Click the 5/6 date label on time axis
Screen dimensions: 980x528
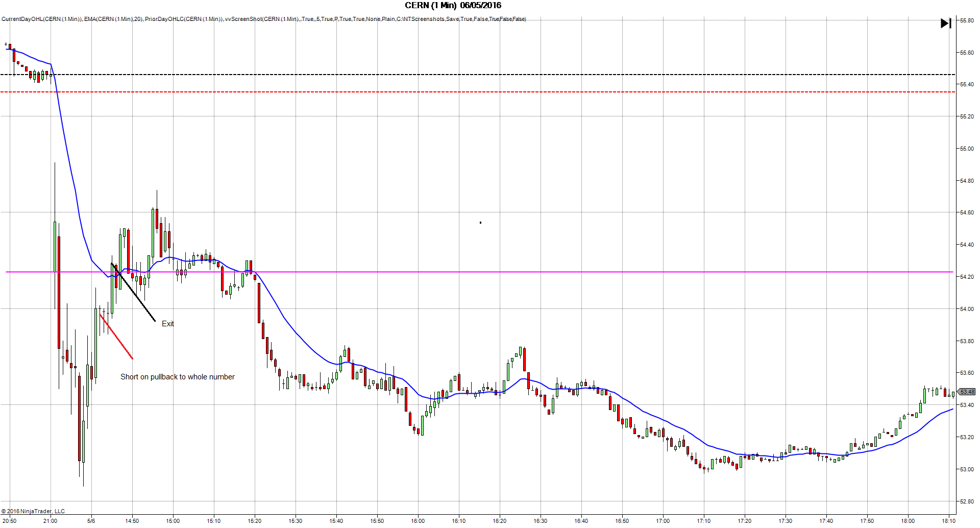(91, 521)
